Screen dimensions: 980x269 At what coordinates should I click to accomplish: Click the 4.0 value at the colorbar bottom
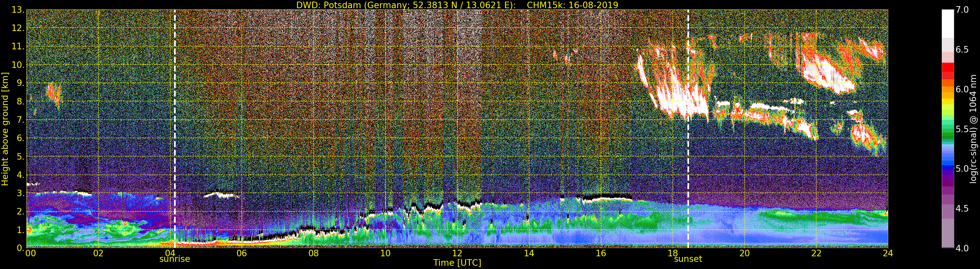pyautogui.click(x=962, y=248)
